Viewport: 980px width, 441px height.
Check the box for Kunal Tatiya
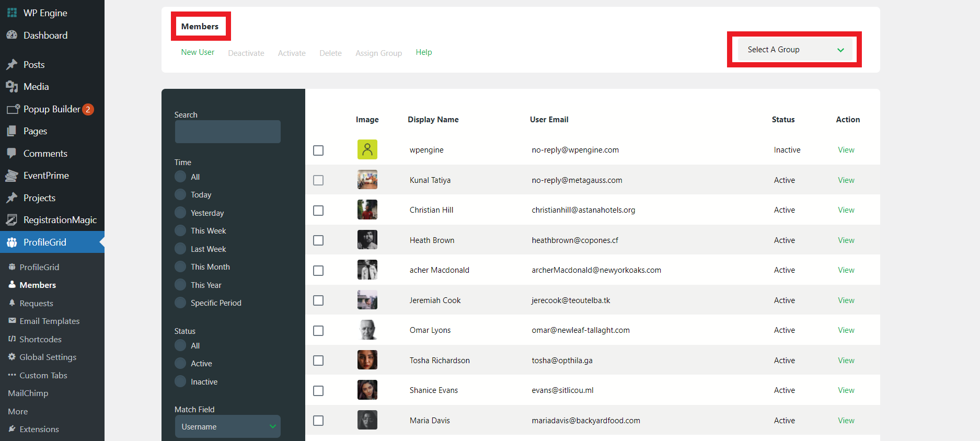pos(318,180)
